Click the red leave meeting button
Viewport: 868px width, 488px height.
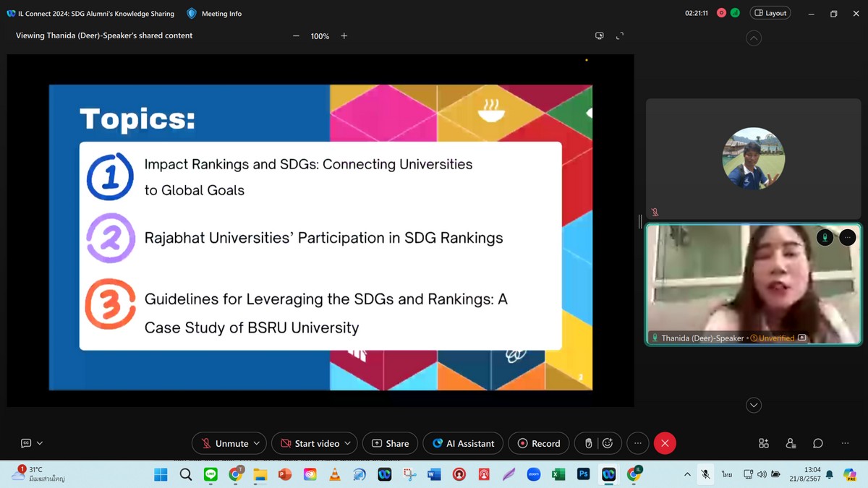tap(665, 443)
